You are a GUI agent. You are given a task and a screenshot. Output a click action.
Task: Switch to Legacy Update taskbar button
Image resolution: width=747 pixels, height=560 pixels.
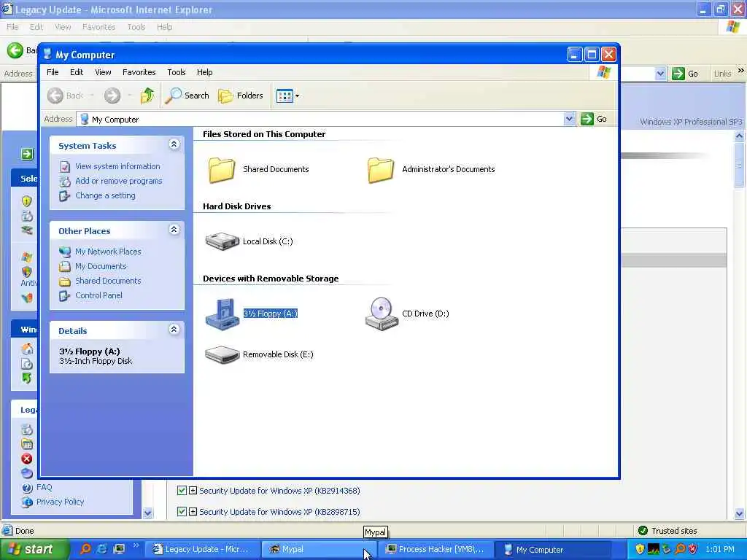201,550
